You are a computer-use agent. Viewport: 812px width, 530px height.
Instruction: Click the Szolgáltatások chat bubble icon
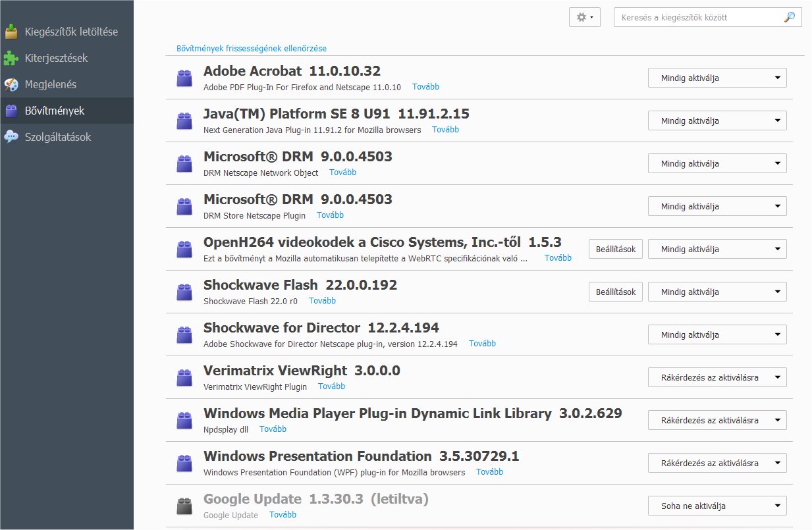click(11, 137)
